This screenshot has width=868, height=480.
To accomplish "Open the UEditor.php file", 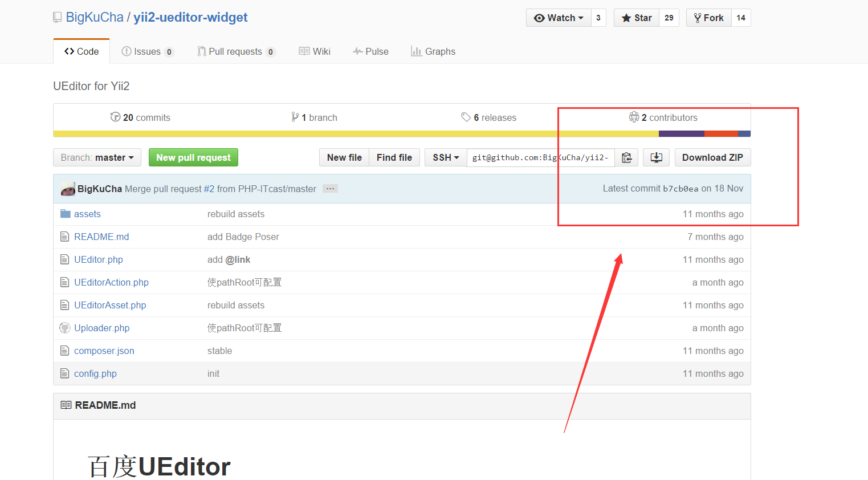I will [x=99, y=259].
